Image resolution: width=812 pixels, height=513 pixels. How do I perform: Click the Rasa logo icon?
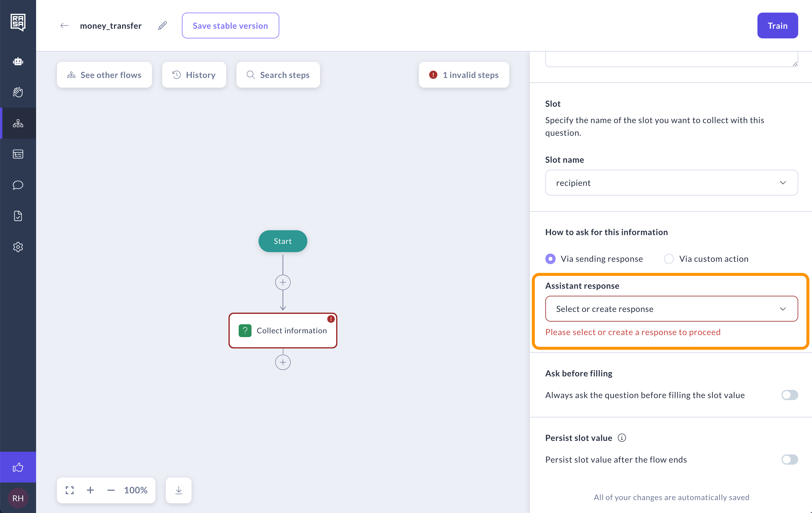click(x=18, y=22)
